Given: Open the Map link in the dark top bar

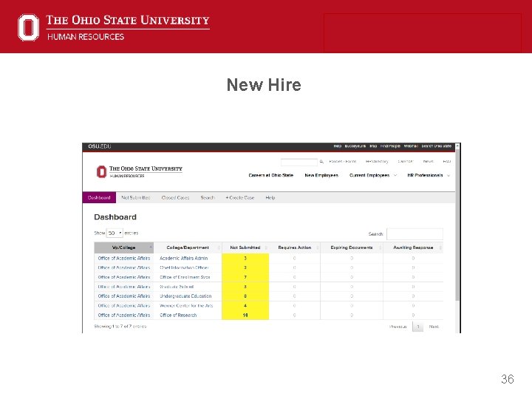Looking at the screenshot, I should 373,146.
